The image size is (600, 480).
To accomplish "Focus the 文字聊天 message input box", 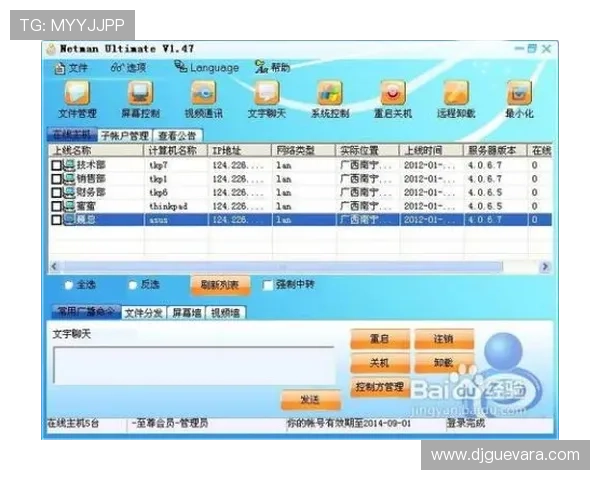I will 194,365.
